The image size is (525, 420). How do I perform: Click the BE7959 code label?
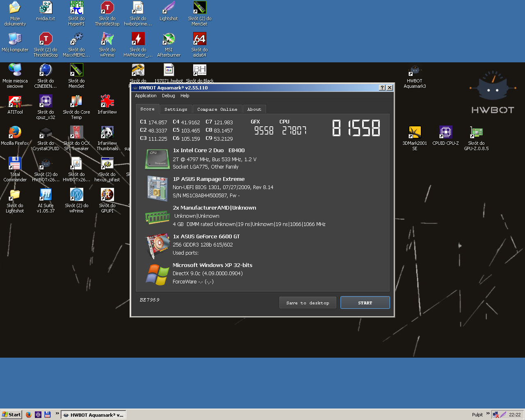coord(150,300)
